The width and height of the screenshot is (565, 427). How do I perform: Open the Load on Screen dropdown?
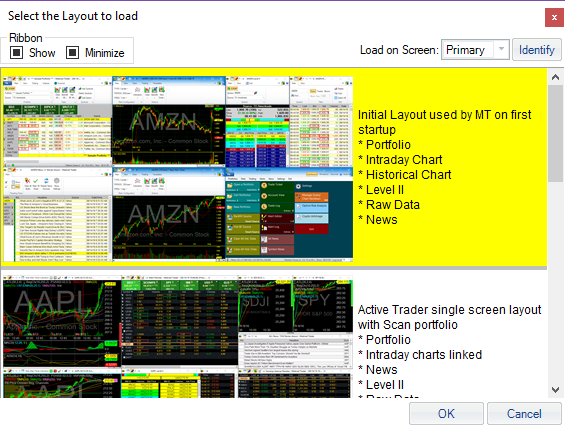pos(475,50)
